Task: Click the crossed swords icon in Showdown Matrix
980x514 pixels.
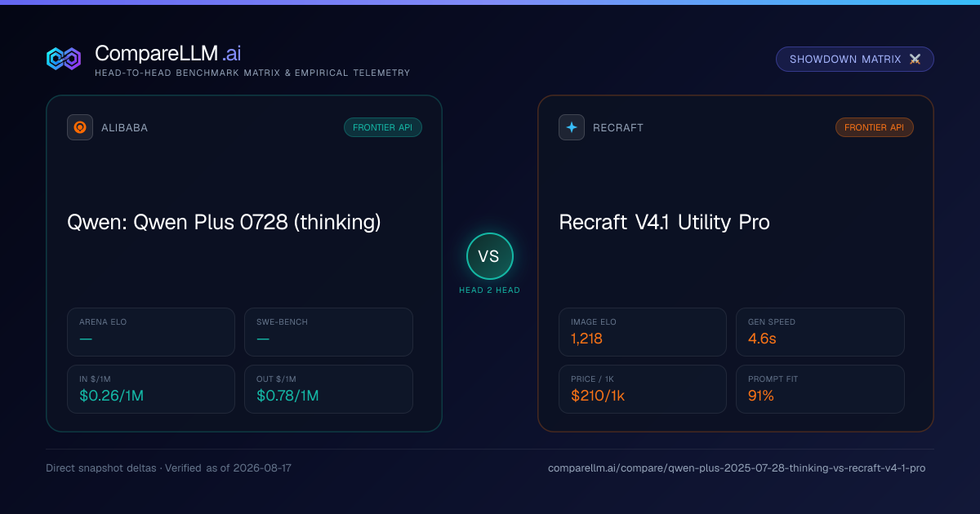Action: pyautogui.click(x=915, y=60)
